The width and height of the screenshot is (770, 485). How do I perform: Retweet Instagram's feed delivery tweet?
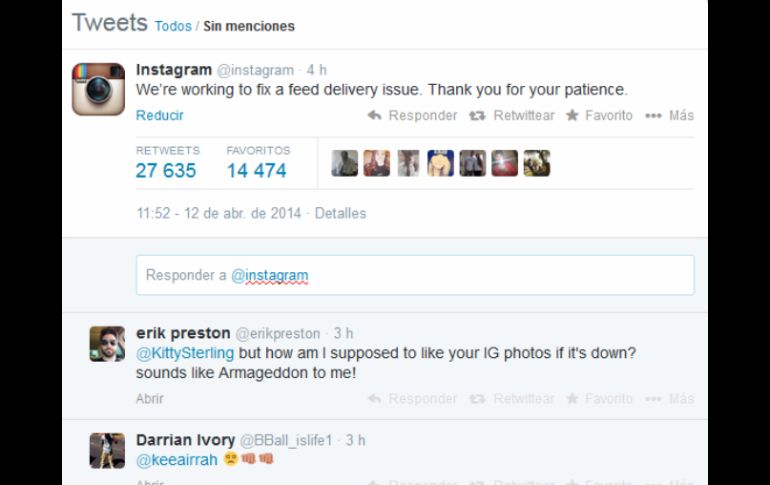coord(512,115)
